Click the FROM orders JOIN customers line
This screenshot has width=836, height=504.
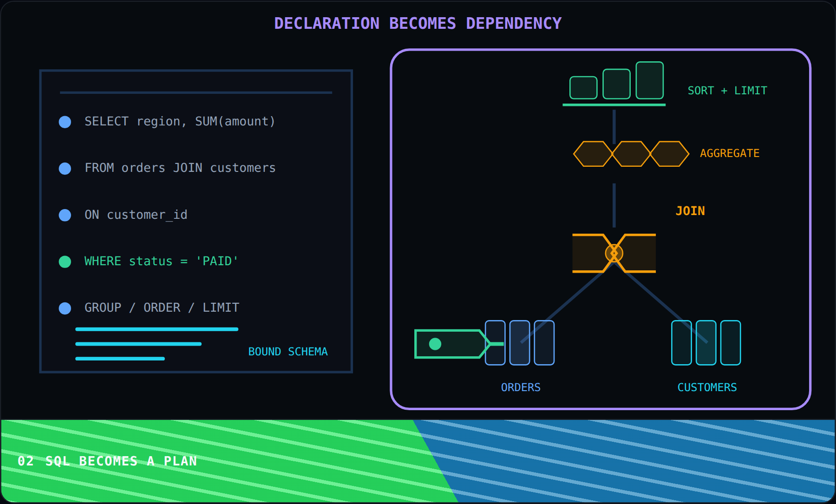(x=180, y=168)
